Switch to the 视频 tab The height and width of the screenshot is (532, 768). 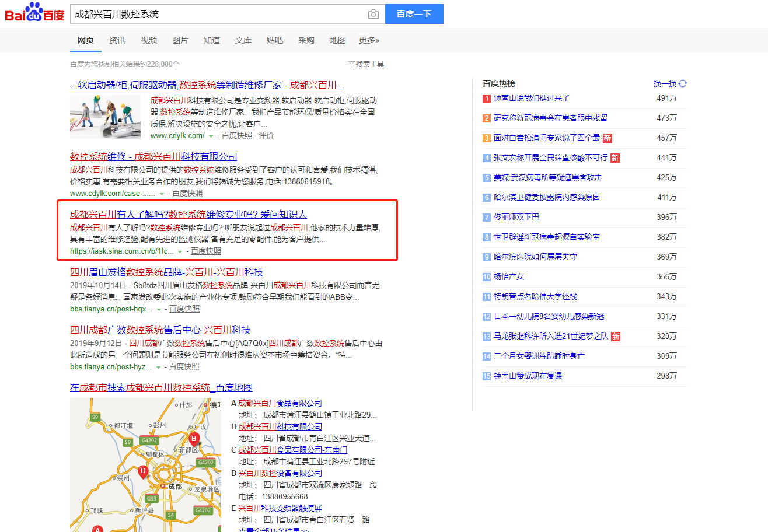pos(149,40)
